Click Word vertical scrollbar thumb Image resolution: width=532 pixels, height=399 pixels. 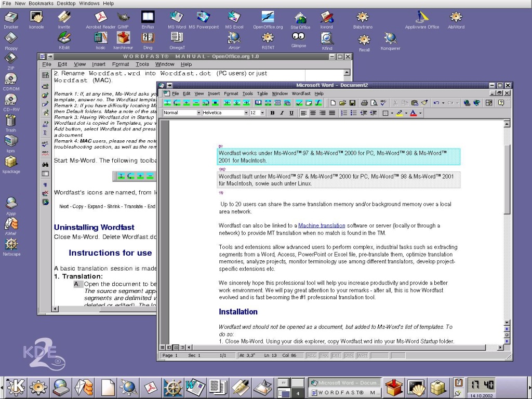point(507,179)
